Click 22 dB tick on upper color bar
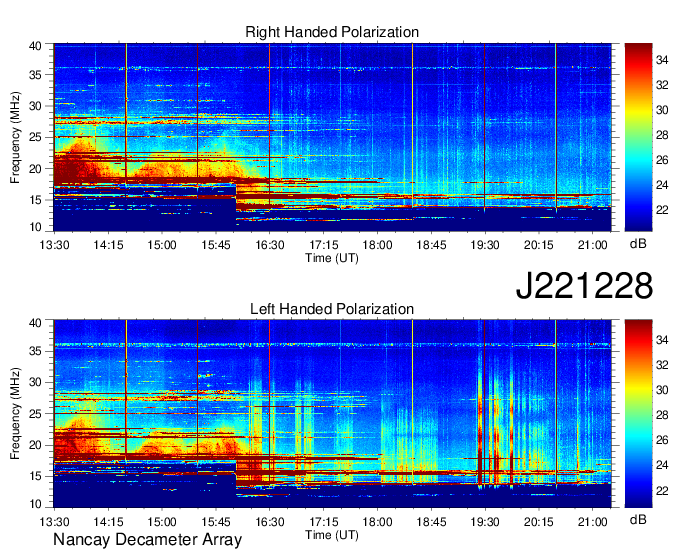 [662, 210]
